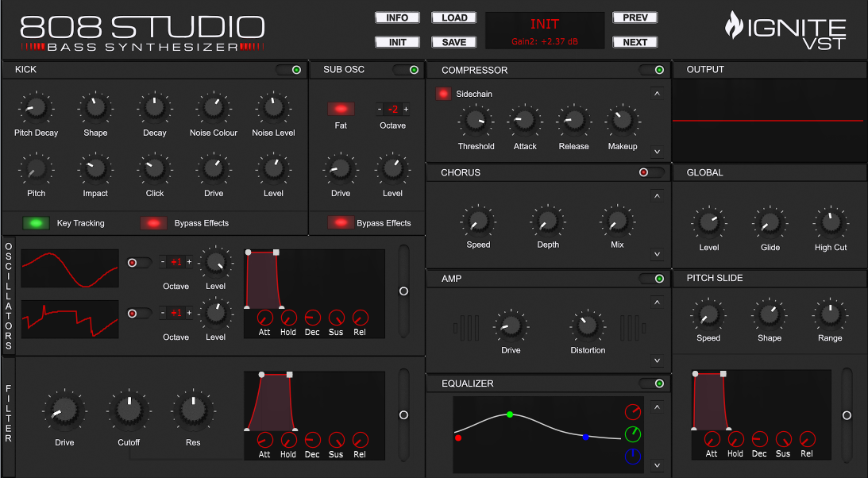Screen dimensions: 868x478
Task: Click the Filter Res knob
Action: [x=193, y=411]
